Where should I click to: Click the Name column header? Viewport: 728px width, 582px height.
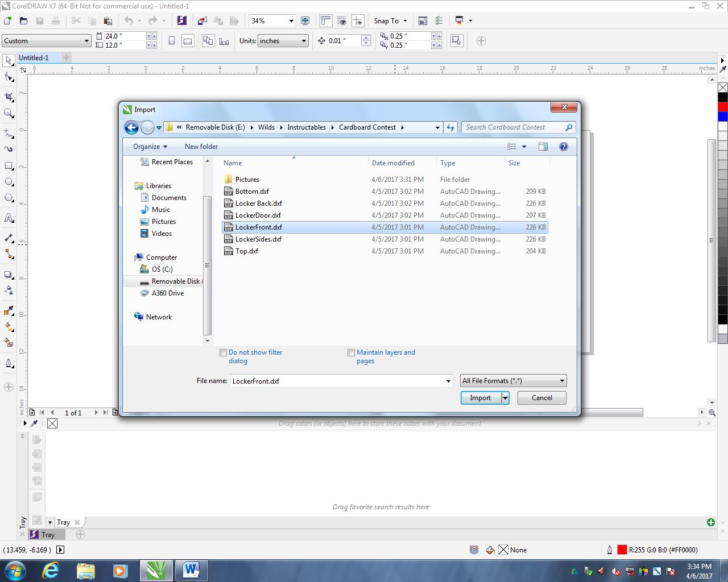[233, 163]
